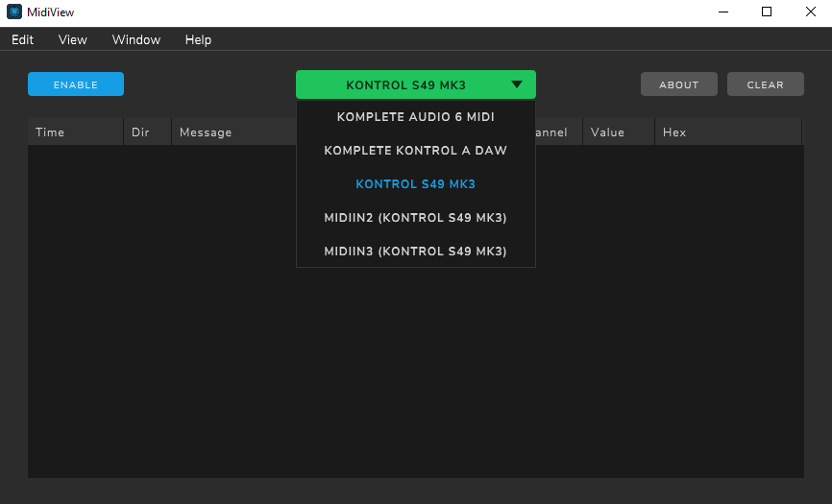The height and width of the screenshot is (504, 832).
Task: Click the Dir column header
Action: [148, 132]
